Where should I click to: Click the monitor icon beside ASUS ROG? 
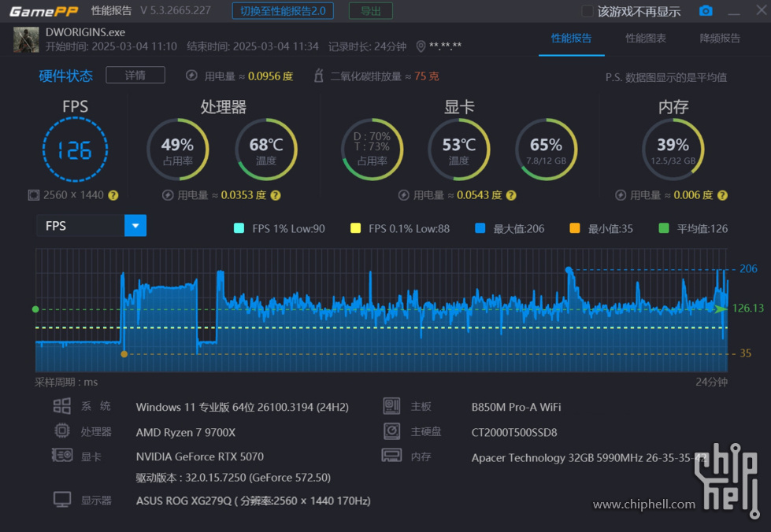(x=62, y=500)
